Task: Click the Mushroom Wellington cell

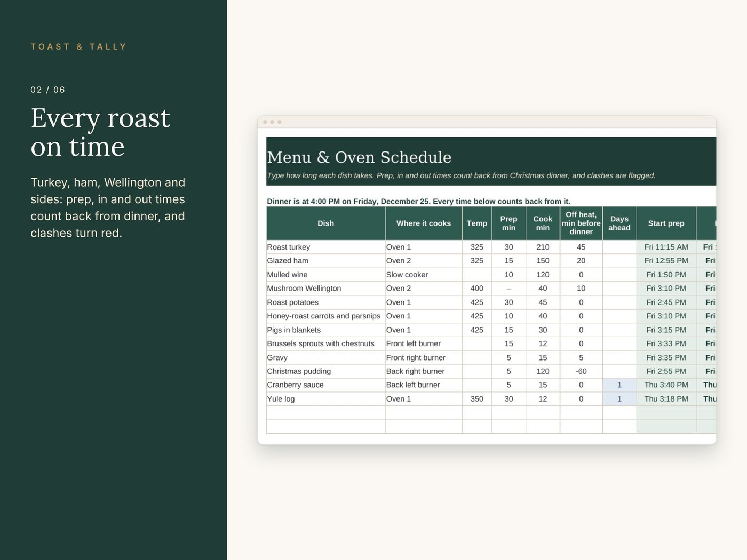Action: point(326,289)
